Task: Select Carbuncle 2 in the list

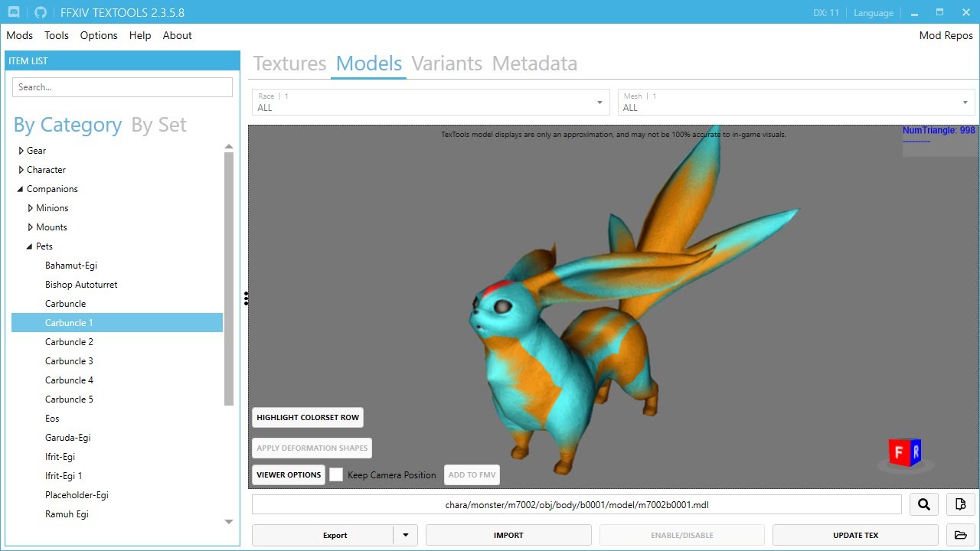Action: click(69, 342)
